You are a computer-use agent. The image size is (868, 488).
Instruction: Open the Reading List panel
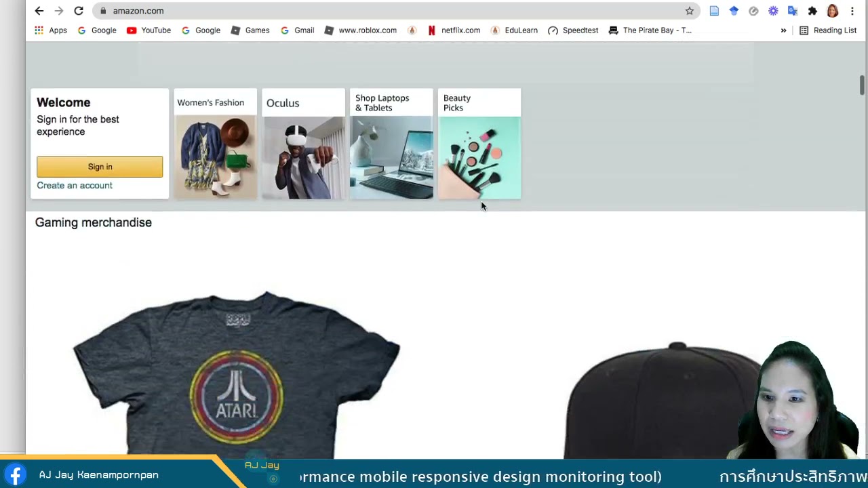(x=828, y=30)
